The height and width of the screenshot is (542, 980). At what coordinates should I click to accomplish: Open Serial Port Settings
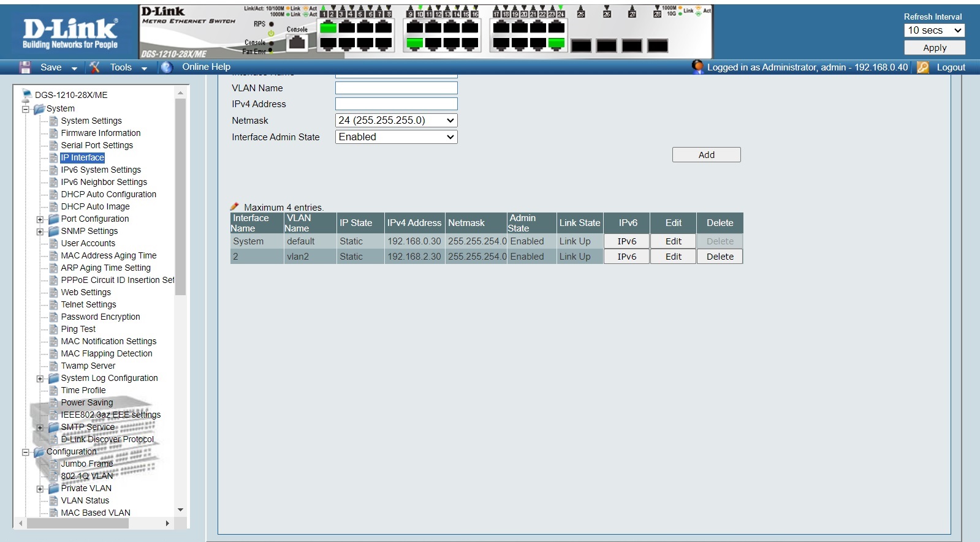click(x=97, y=145)
